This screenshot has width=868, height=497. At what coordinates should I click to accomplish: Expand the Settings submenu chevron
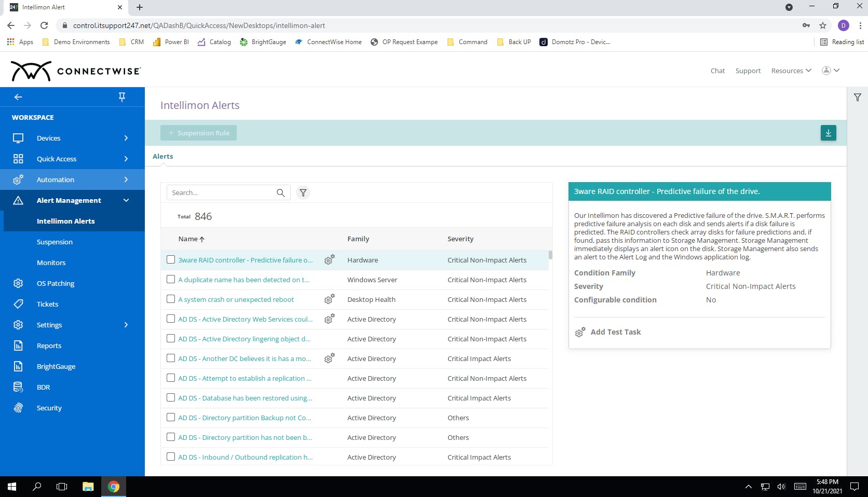[126, 325]
